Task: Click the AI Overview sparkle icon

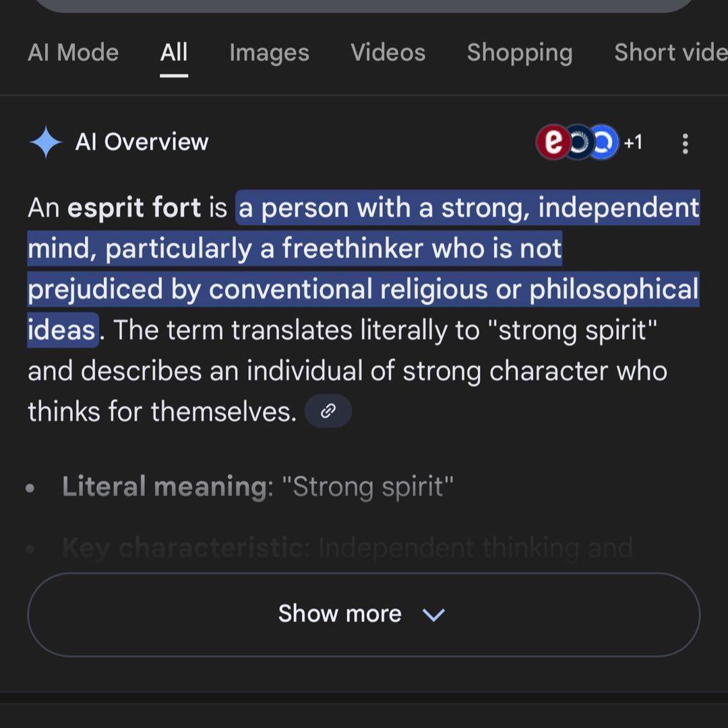Action: (x=46, y=142)
